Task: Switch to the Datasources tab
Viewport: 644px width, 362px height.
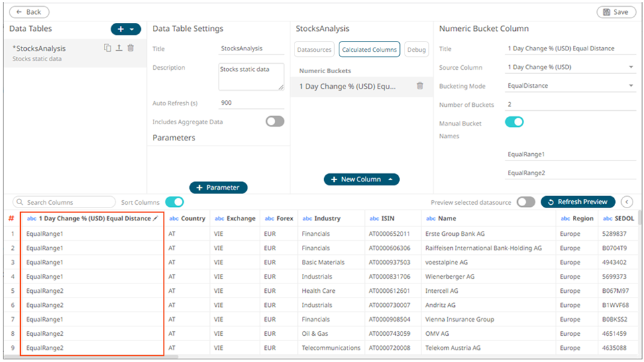Action: (x=314, y=49)
